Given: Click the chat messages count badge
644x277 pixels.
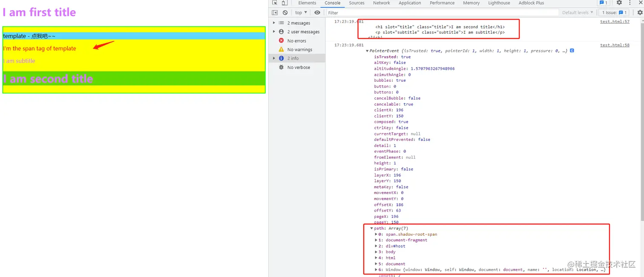Looking at the screenshot, I should [604, 3].
